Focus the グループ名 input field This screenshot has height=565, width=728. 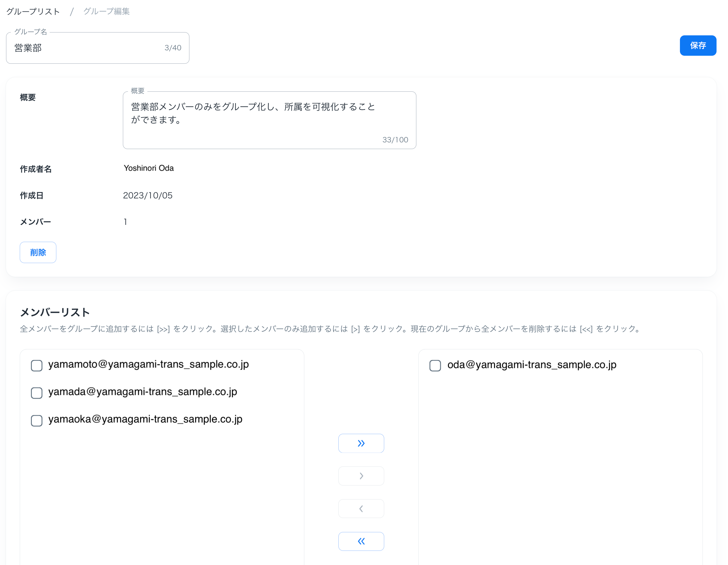click(87, 48)
